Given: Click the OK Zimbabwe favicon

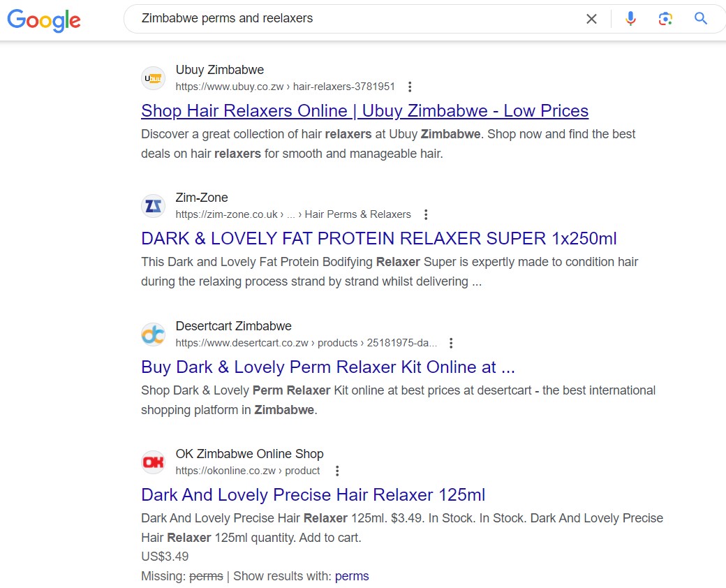Looking at the screenshot, I should 153,462.
